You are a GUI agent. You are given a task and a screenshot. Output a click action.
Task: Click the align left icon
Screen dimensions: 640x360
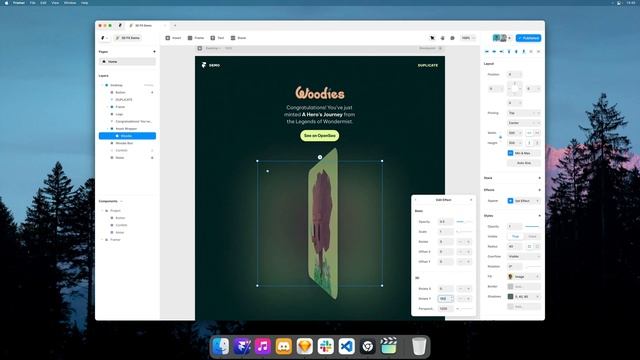pyautogui.click(x=487, y=52)
